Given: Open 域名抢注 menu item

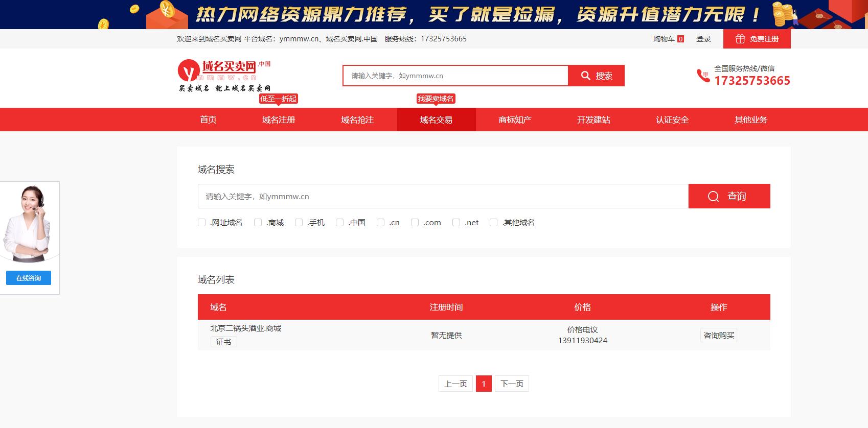Looking at the screenshot, I should pos(357,120).
